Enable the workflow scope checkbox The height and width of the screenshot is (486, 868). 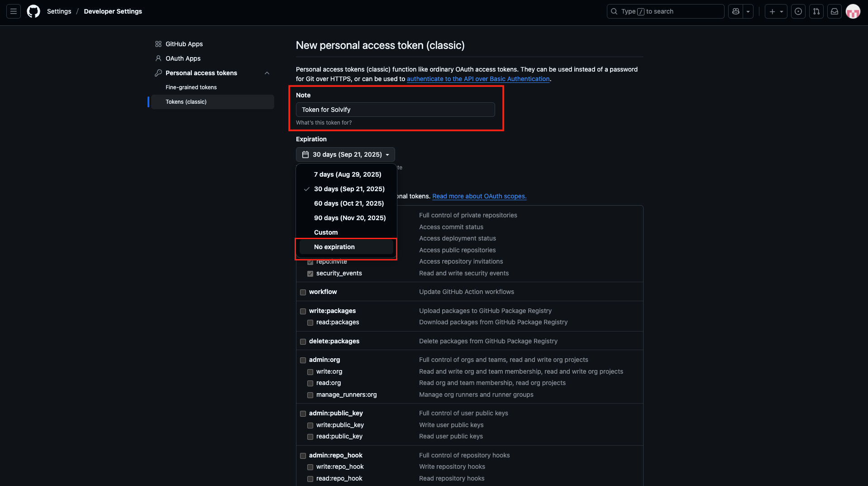303,292
